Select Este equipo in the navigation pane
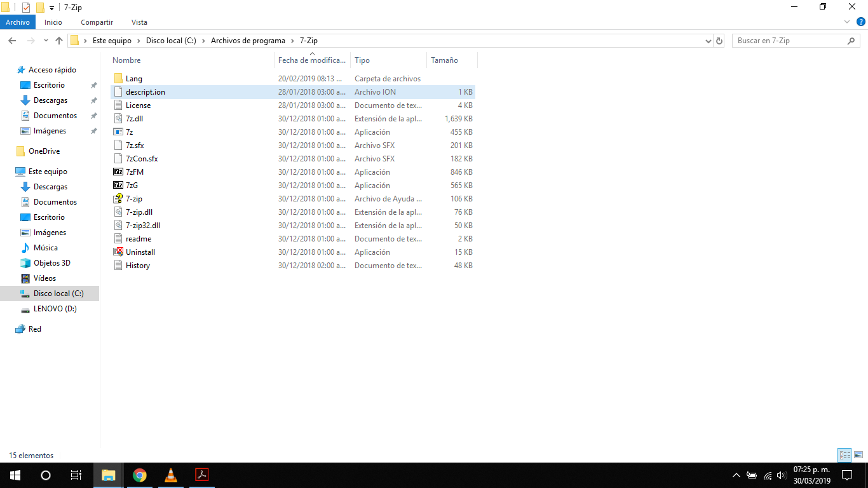Screen dimensions: 868x488 [x=48, y=172]
